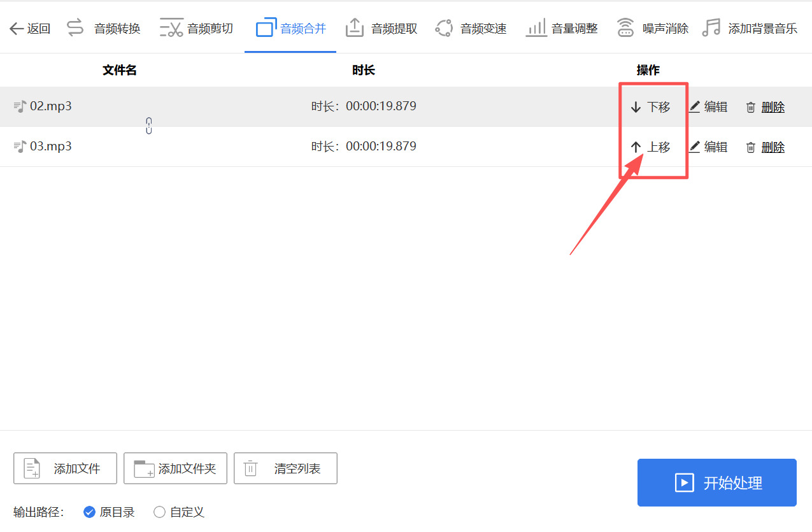
Task: Go back with the 返回 arrow
Action: coord(30,28)
